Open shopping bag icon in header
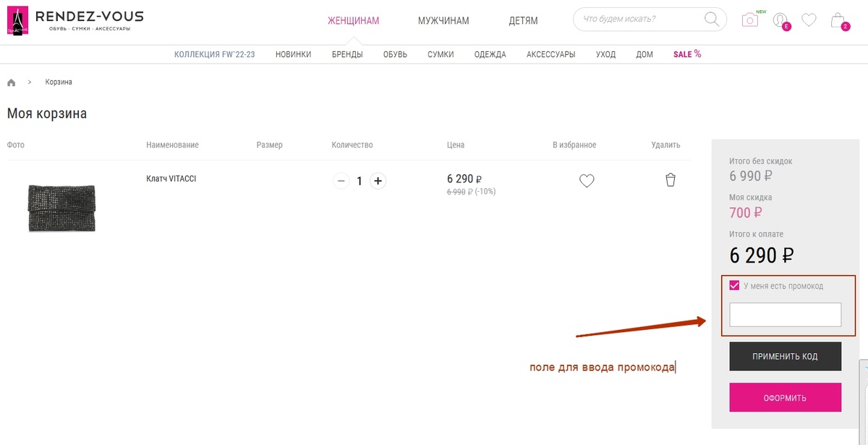 [x=838, y=20]
